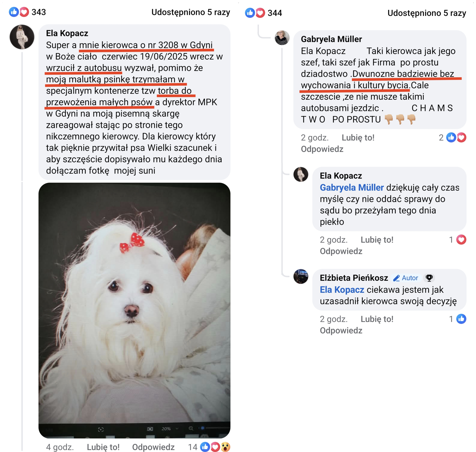Click the like reaction icon beside 343
This screenshot has height=452, width=476.
(x=14, y=12)
